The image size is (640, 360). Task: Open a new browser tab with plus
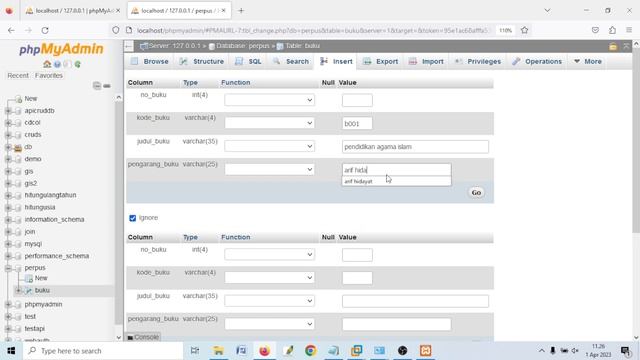click(x=241, y=11)
